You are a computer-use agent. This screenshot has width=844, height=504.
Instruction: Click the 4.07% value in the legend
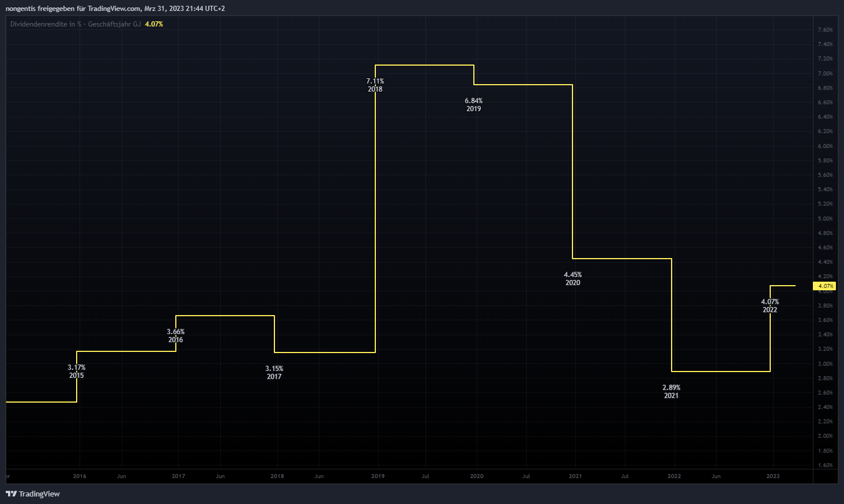pyautogui.click(x=154, y=24)
